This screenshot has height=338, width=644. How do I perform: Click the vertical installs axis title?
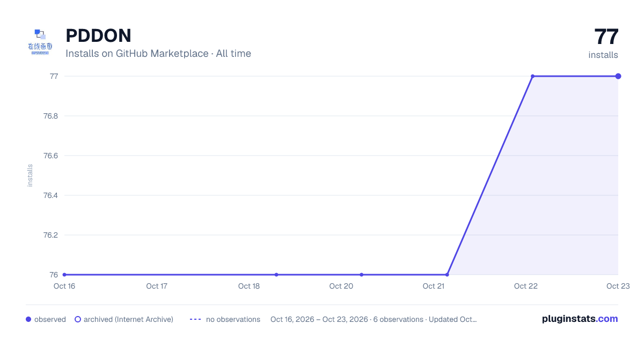pos(30,175)
